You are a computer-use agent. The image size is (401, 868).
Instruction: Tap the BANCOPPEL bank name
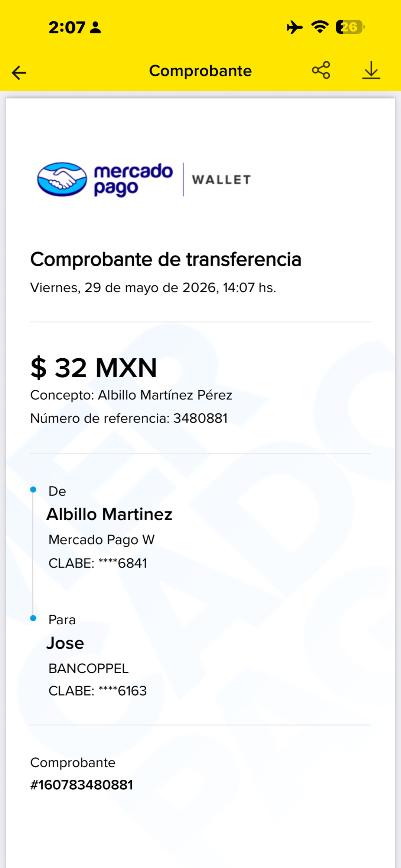pos(89,668)
